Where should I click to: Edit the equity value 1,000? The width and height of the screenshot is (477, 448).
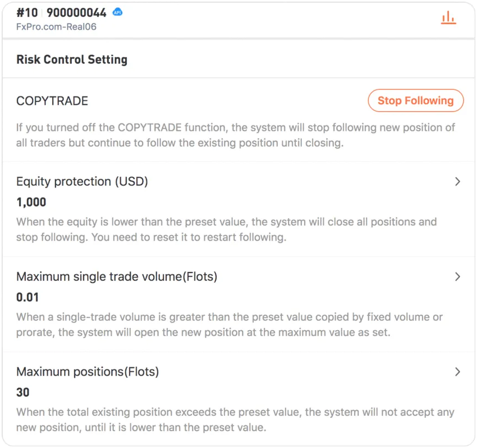pos(31,202)
